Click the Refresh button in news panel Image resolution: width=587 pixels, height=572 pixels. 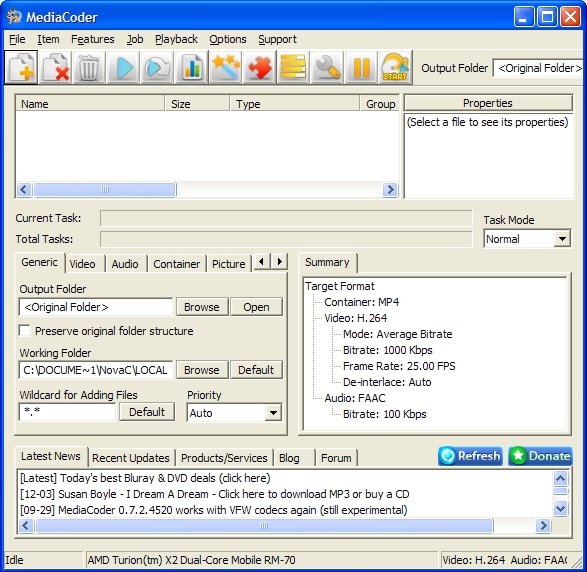(x=470, y=456)
